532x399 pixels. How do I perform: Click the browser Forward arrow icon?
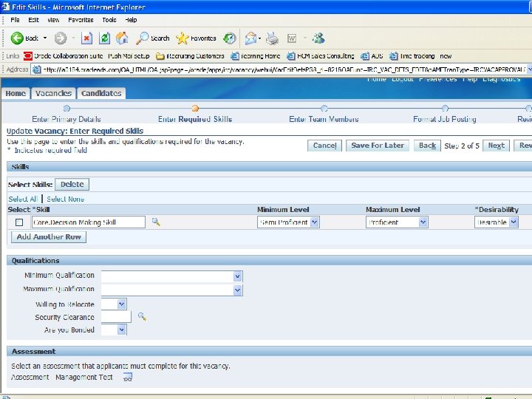pyautogui.click(x=61, y=38)
